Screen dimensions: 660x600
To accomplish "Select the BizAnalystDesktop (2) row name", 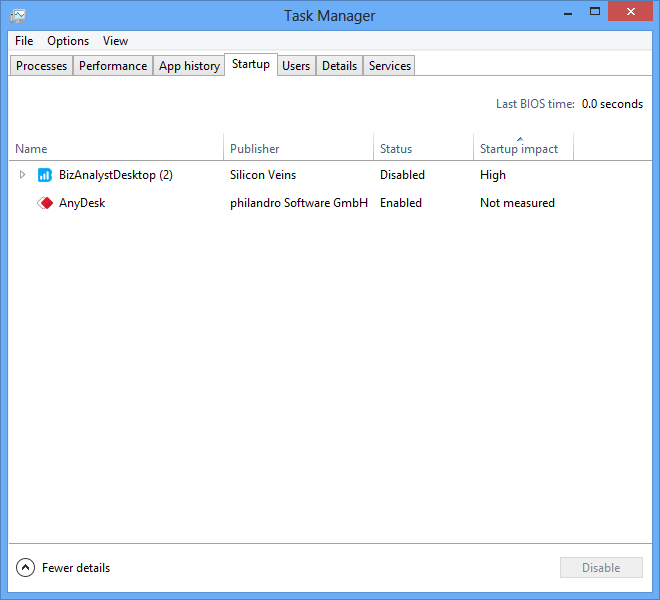I will pos(116,175).
